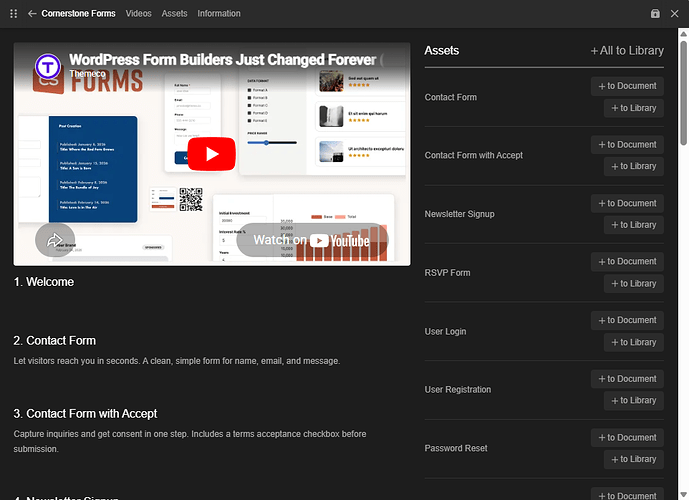Select the Password Reset label

pos(456,448)
